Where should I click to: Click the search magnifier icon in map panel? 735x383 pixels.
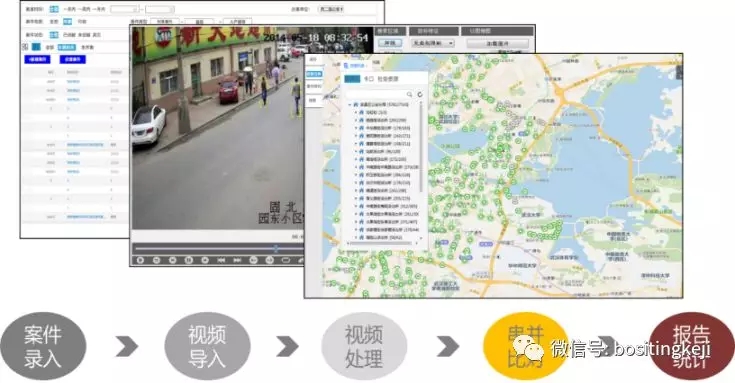click(x=409, y=94)
